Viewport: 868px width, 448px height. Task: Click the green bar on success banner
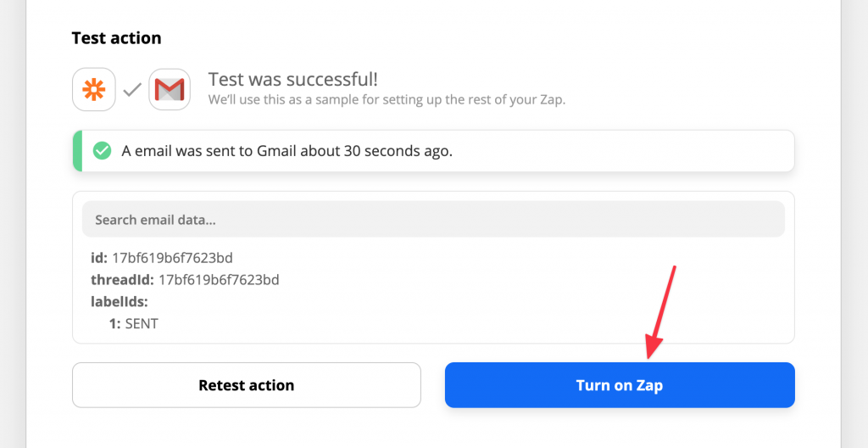(77, 151)
